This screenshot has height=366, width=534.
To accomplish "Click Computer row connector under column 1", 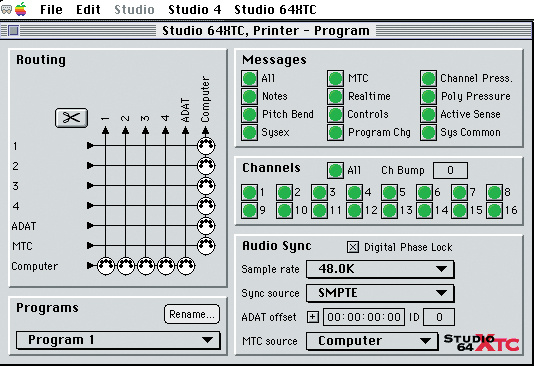I will [106, 266].
